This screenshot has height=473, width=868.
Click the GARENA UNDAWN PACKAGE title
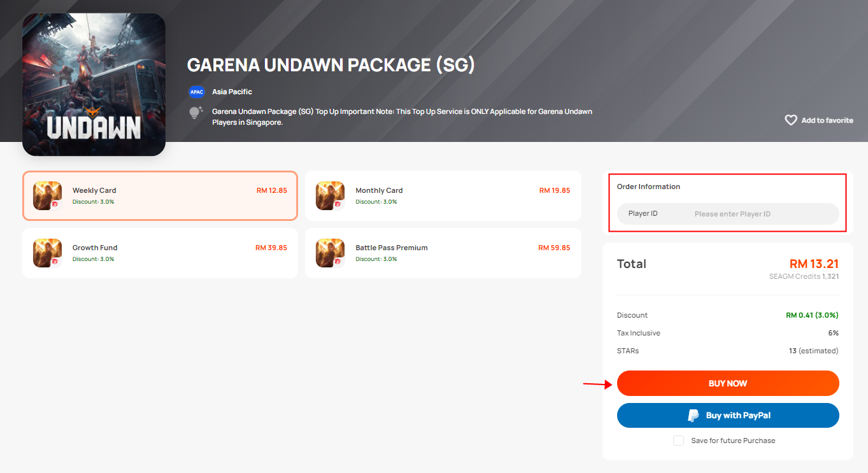pos(331,64)
